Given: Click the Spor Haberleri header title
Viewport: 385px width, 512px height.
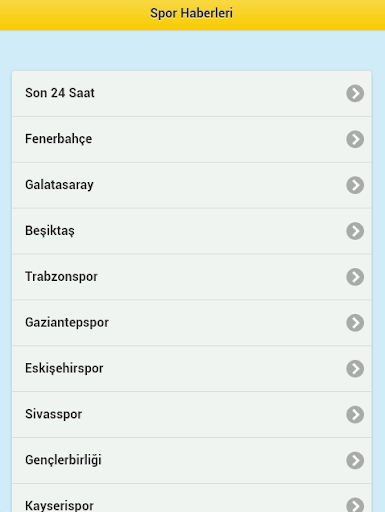Looking at the screenshot, I should coord(191,14).
